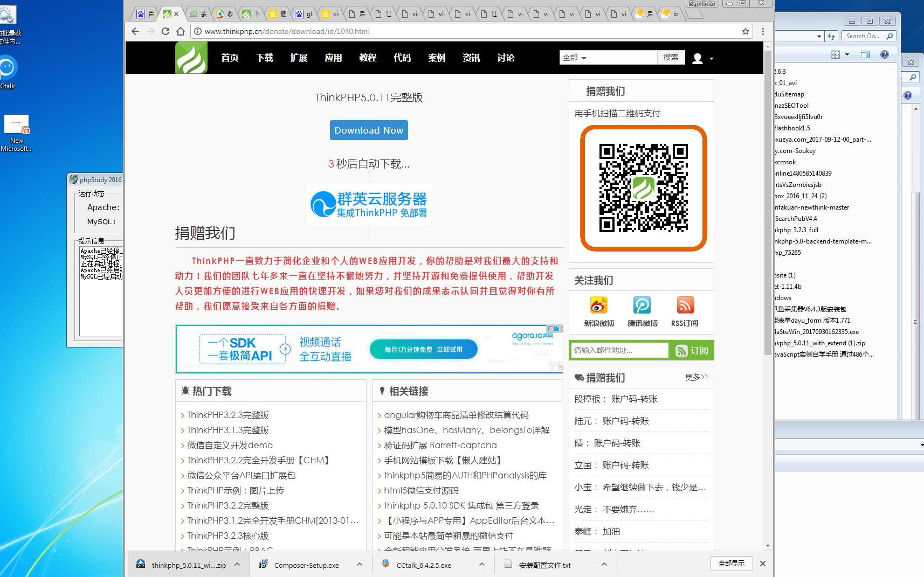The image size is (924, 577).
Task: Open the Tencent Weibo icon
Action: [x=642, y=305]
